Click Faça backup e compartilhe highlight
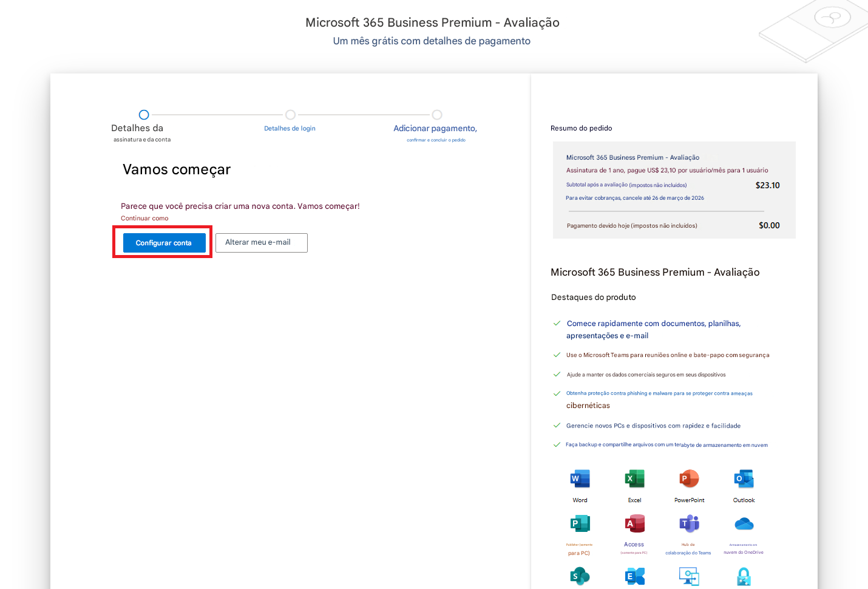Image resolution: width=868 pixels, height=589 pixels. [666, 445]
